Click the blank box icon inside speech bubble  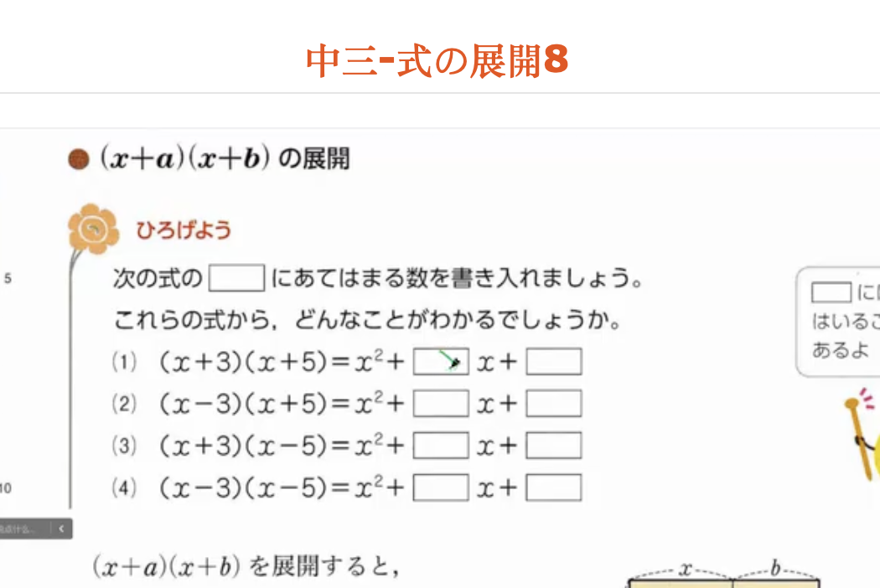[x=831, y=292]
